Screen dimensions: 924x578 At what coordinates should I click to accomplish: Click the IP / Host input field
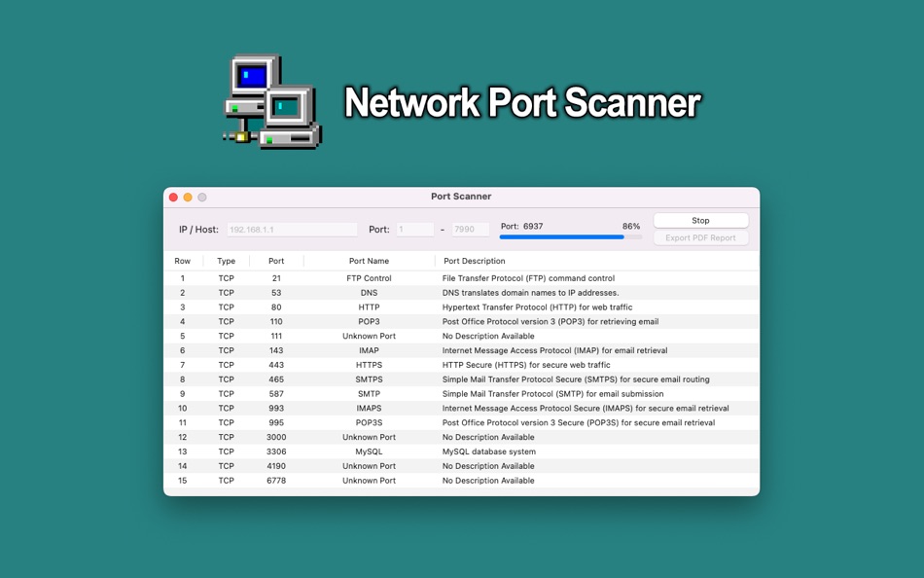294,229
